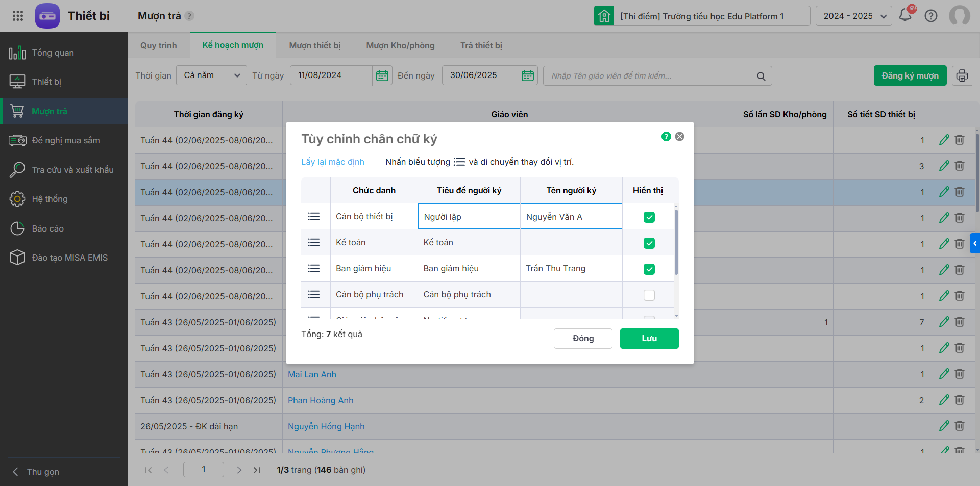Click the notification bell icon
Image resolution: width=980 pixels, height=486 pixels.
905,16
